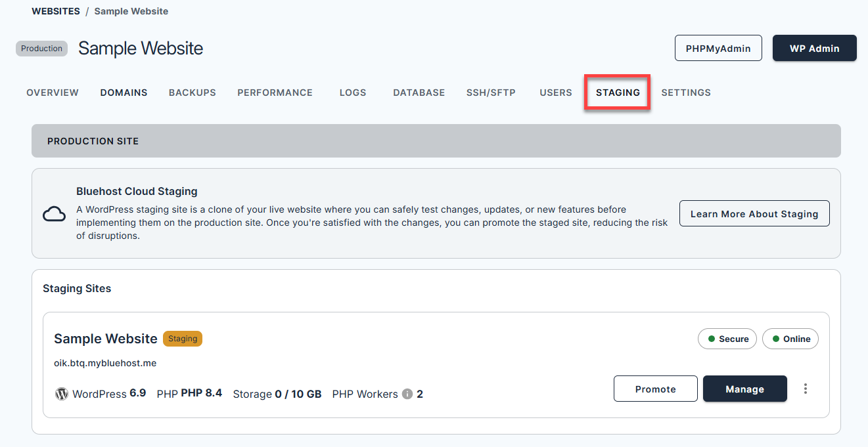Launch PHPMyAdmin

pos(718,48)
